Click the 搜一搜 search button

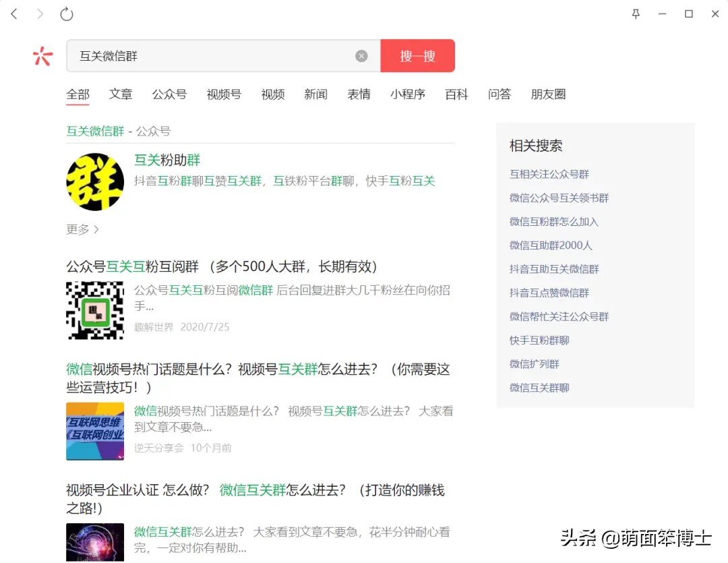[417, 56]
